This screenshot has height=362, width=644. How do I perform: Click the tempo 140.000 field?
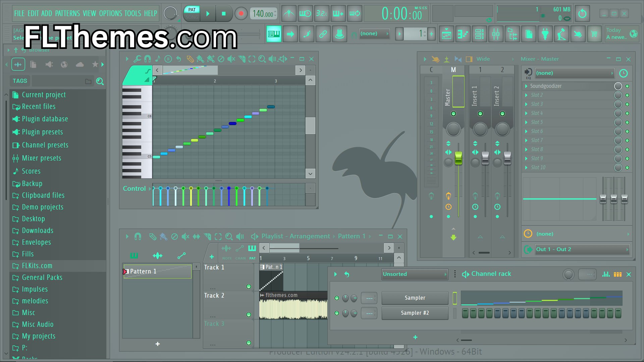pyautogui.click(x=263, y=14)
